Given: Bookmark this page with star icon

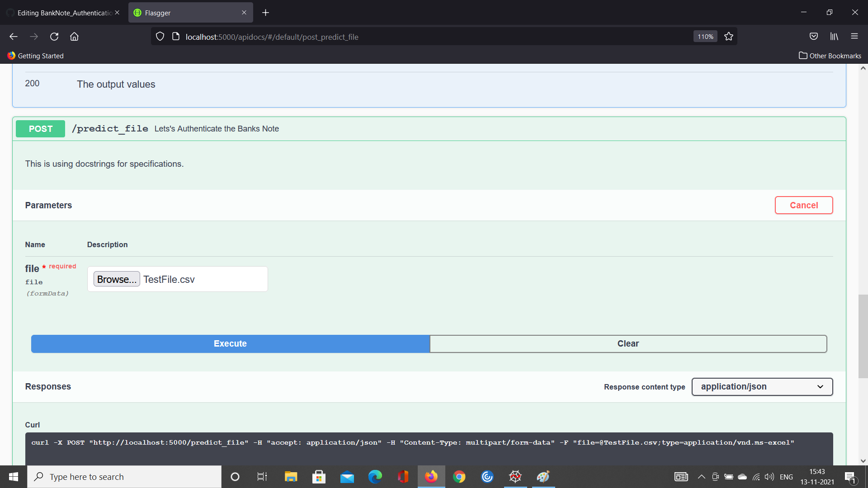Looking at the screenshot, I should tap(728, 37).
